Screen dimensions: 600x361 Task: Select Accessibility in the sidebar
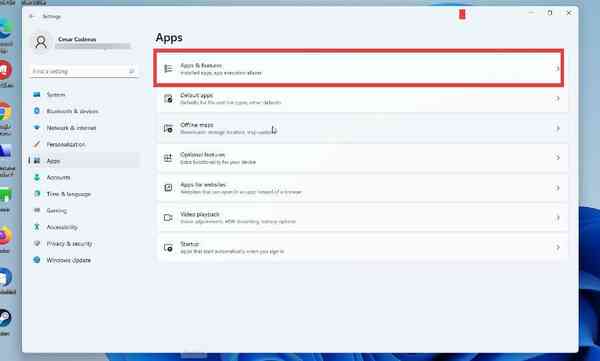pos(84,227)
